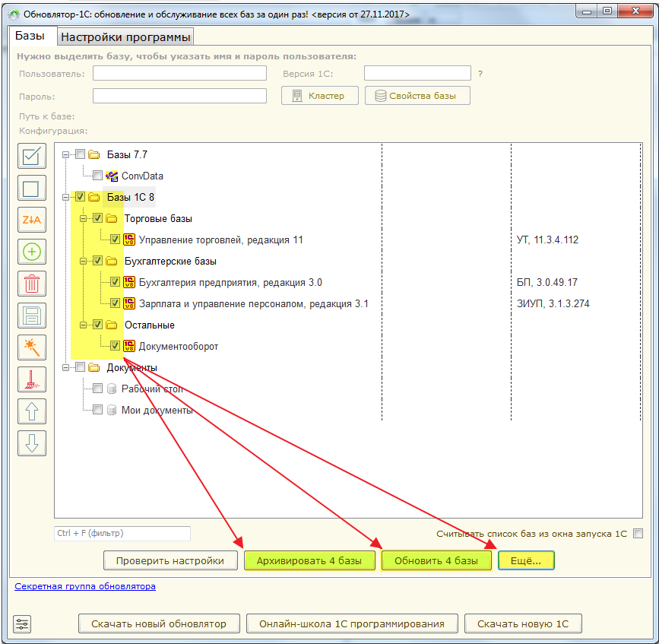Click the floppy disk save icon
659x644 pixels.
coord(32,316)
